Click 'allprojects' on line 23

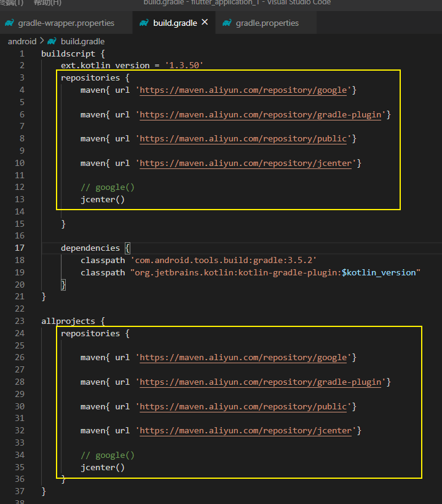(x=68, y=321)
